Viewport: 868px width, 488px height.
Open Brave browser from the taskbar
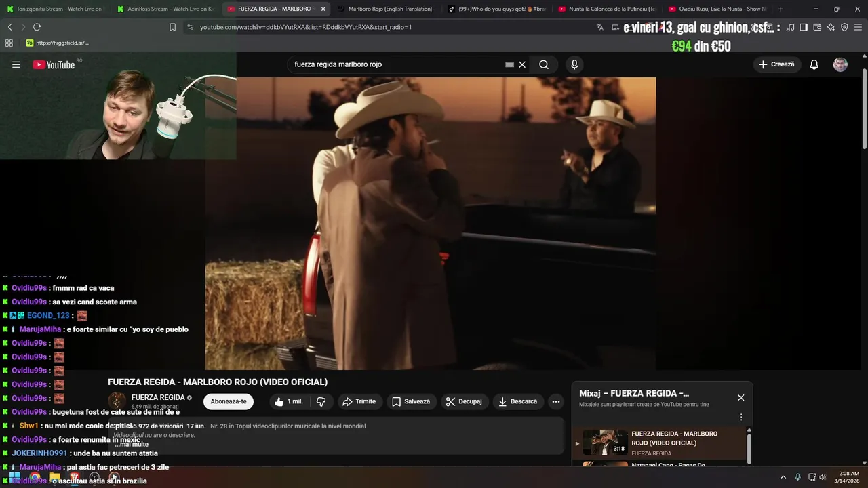75,477
